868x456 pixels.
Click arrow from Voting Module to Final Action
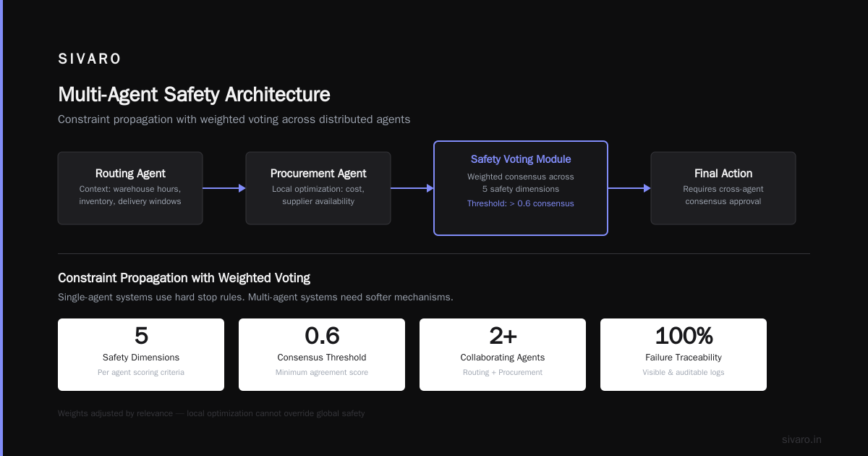629,188
